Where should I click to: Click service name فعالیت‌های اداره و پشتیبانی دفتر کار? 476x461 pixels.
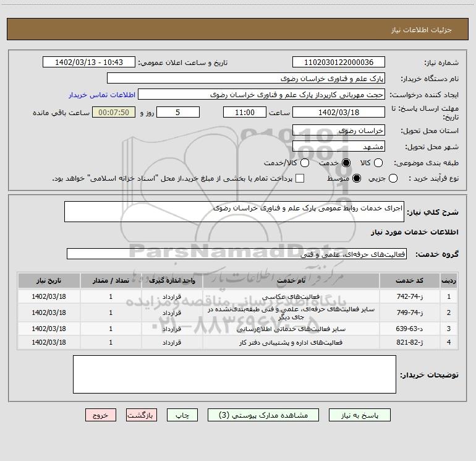pyautogui.click(x=291, y=342)
